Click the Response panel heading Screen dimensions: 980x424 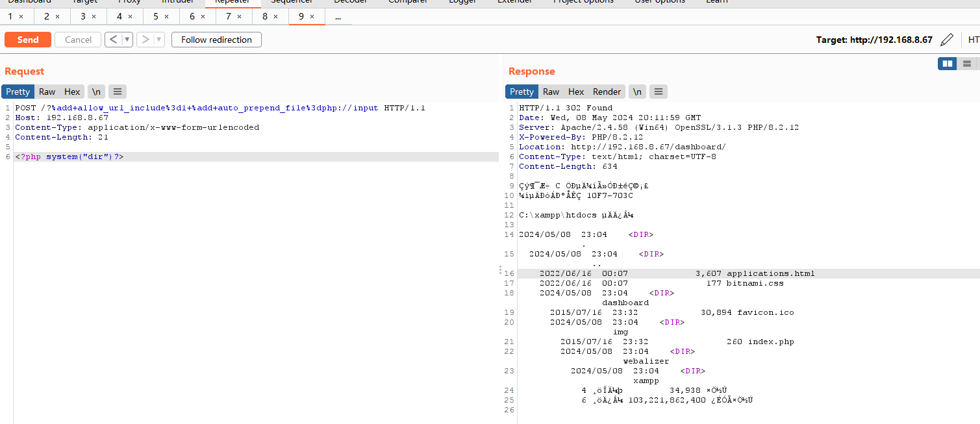click(532, 71)
